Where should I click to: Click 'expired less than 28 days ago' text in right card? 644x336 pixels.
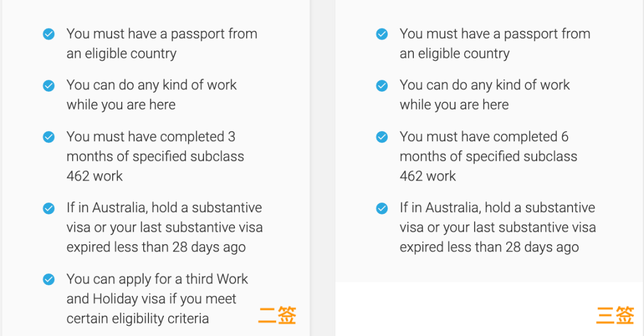[x=489, y=247]
